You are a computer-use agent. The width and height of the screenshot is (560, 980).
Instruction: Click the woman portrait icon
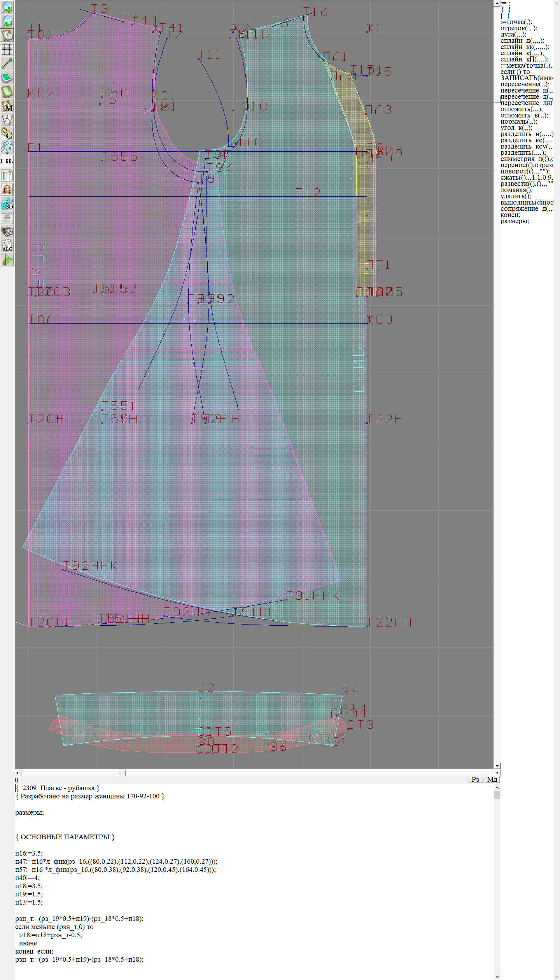click(x=7, y=189)
